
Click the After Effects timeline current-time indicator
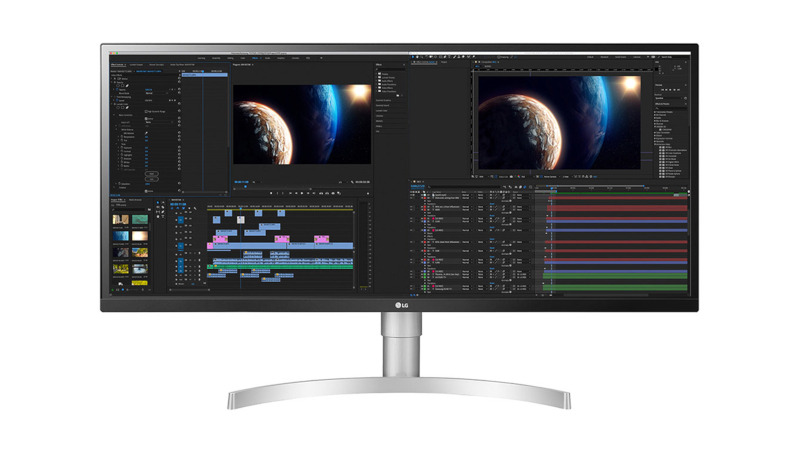[552, 188]
